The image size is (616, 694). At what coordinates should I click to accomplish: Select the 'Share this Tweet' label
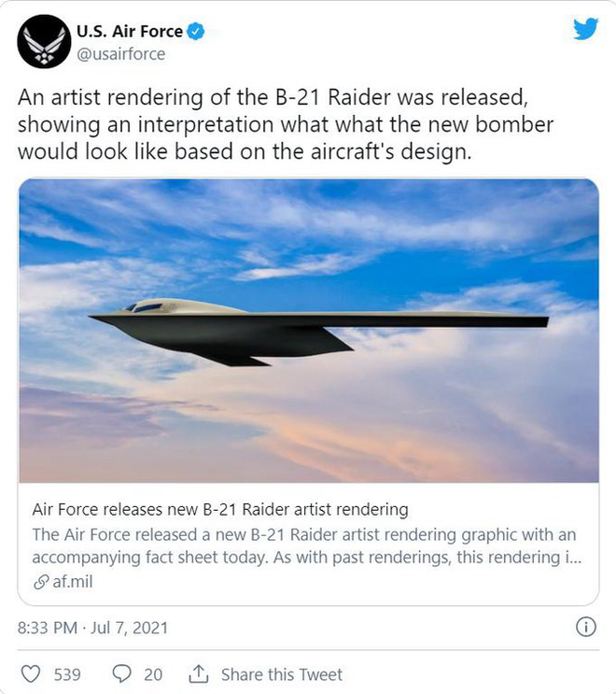[x=281, y=673]
